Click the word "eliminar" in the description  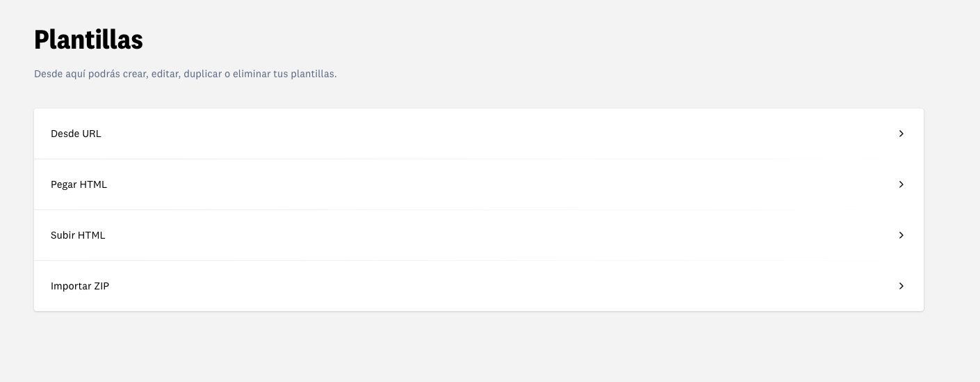point(252,74)
